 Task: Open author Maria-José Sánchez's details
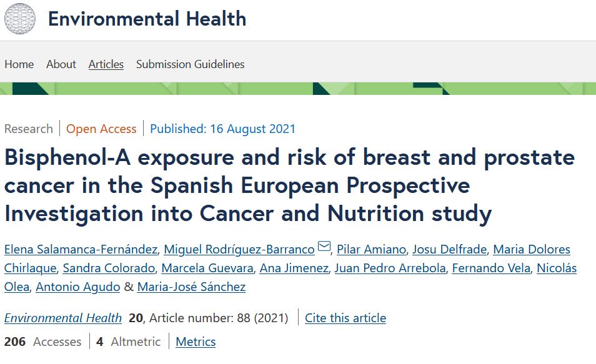coord(191,287)
